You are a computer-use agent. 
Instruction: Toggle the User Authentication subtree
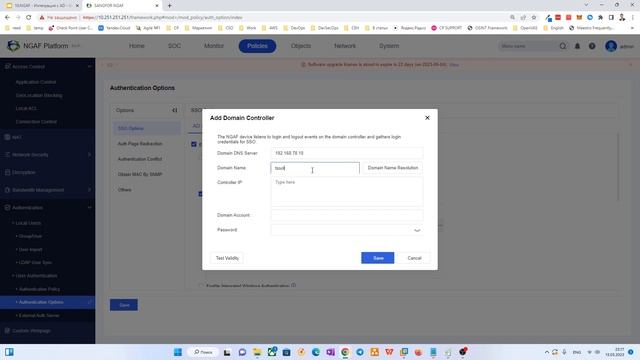coord(36,276)
